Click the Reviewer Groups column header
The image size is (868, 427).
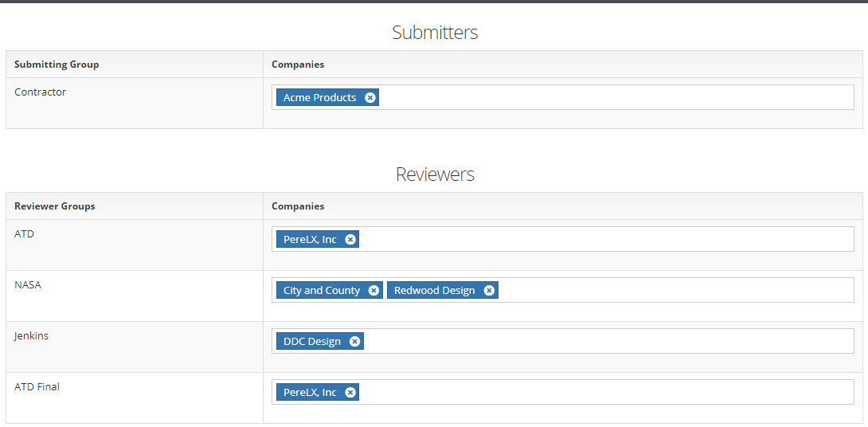(x=55, y=206)
